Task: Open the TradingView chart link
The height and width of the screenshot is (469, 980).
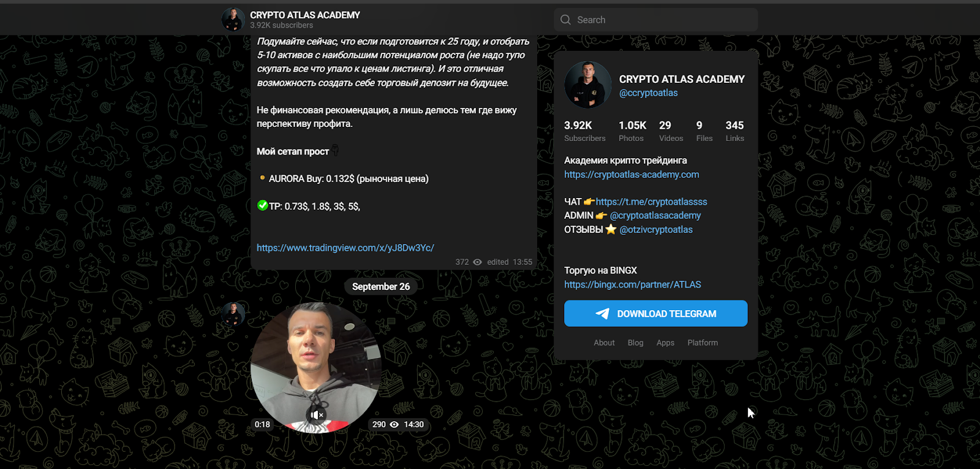Action: click(345, 248)
